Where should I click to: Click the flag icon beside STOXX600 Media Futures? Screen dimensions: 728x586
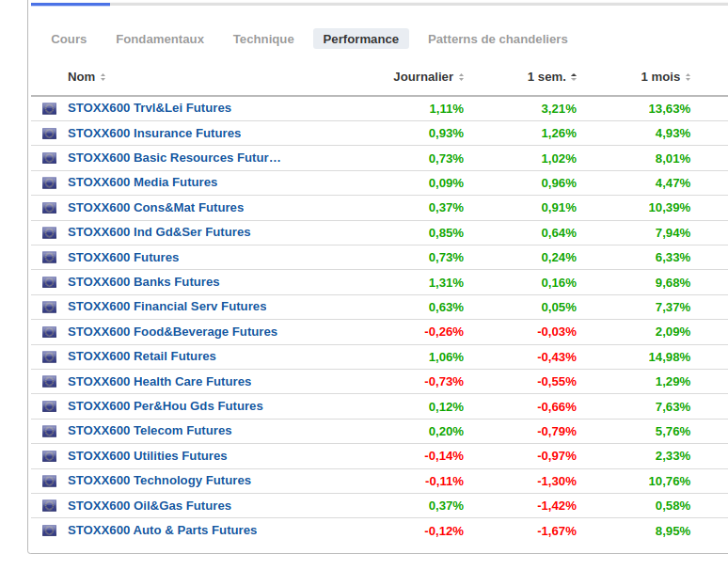(49, 183)
